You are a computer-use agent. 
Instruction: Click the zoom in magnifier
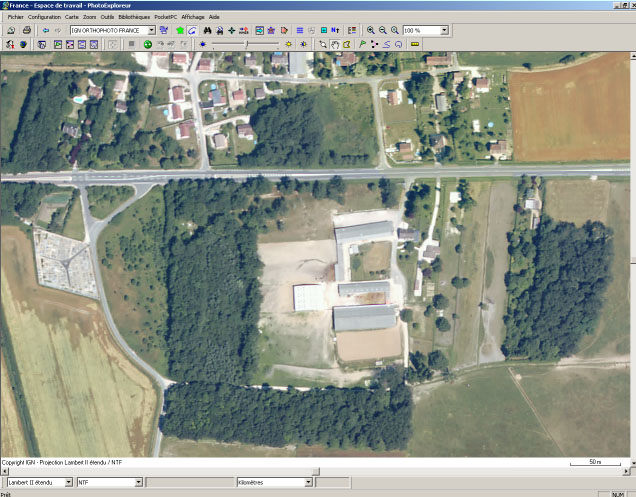[371, 30]
